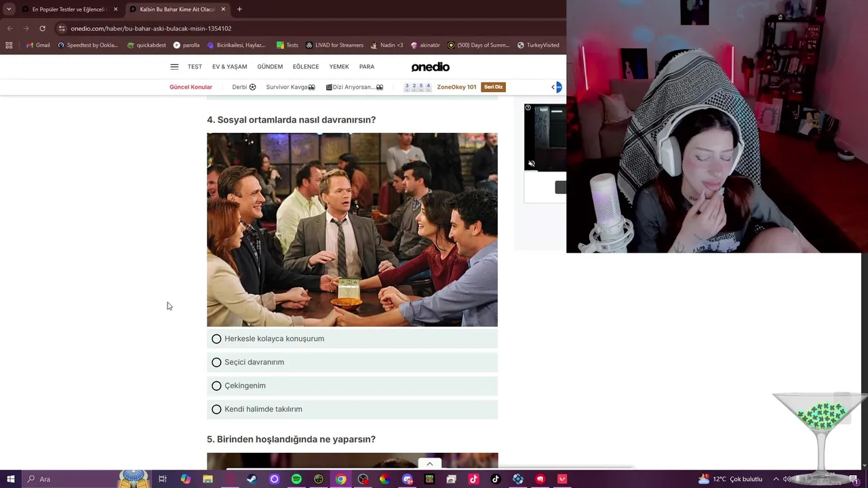Open the parolla bookmark

click(186, 45)
